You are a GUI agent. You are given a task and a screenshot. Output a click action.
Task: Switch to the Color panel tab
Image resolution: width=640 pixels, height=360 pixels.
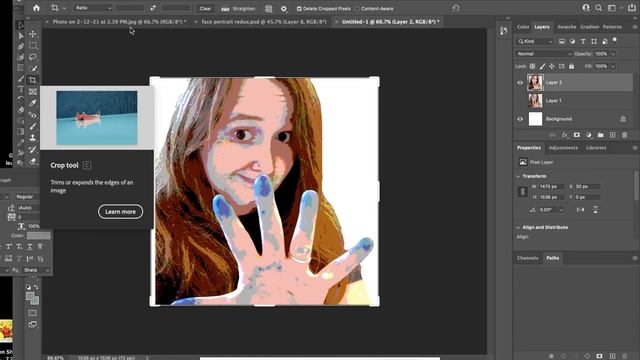pos(523,27)
